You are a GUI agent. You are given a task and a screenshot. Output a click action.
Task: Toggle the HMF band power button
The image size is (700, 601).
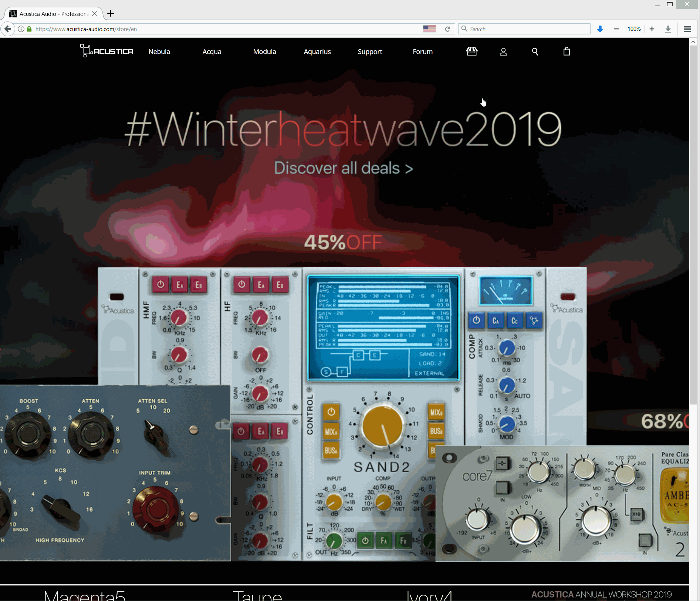161,285
